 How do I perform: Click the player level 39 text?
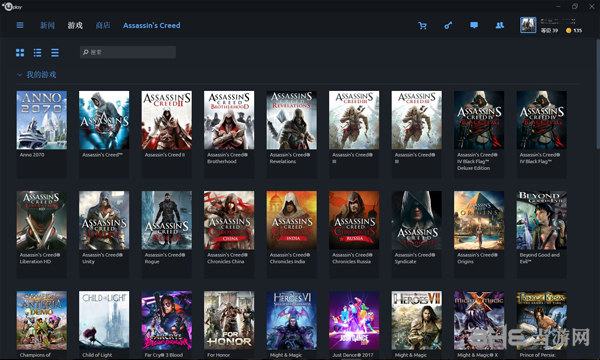[549, 30]
